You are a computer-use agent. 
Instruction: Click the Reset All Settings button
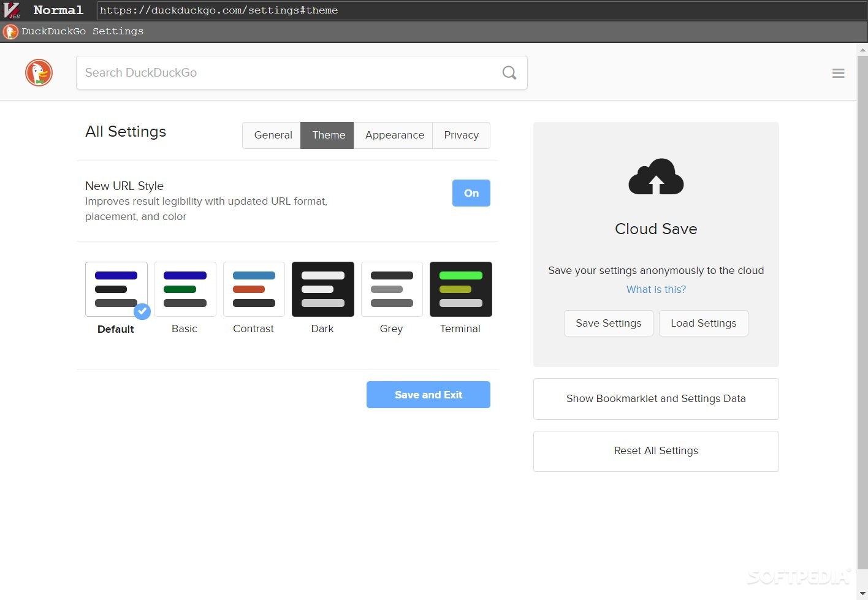[x=656, y=451]
